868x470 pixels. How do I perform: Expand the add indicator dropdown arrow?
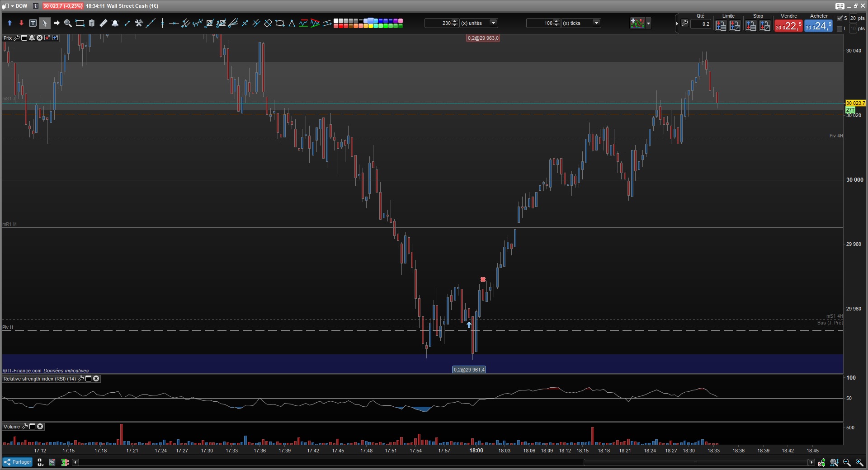[x=649, y=23]
